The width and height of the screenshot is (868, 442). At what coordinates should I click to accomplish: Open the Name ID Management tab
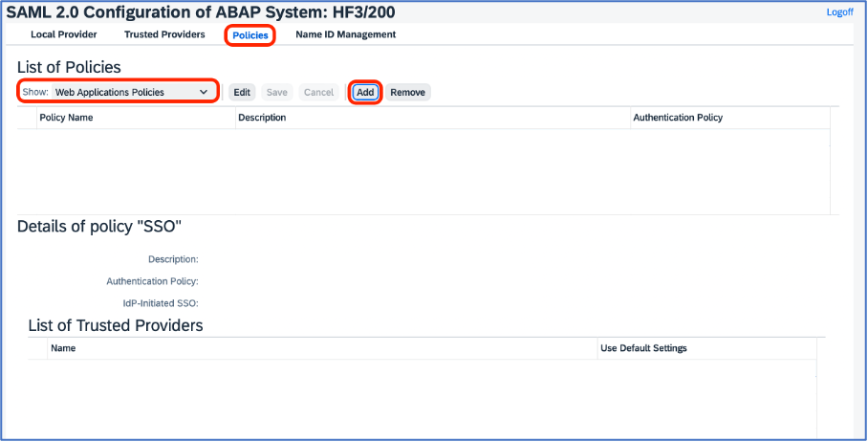coord(345,34)
